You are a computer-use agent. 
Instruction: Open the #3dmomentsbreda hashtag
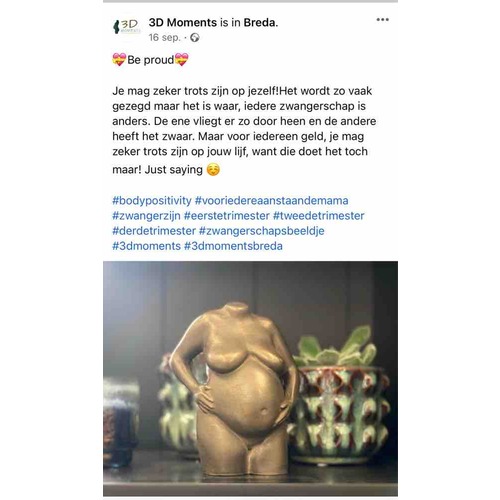(x=233, y=246)
